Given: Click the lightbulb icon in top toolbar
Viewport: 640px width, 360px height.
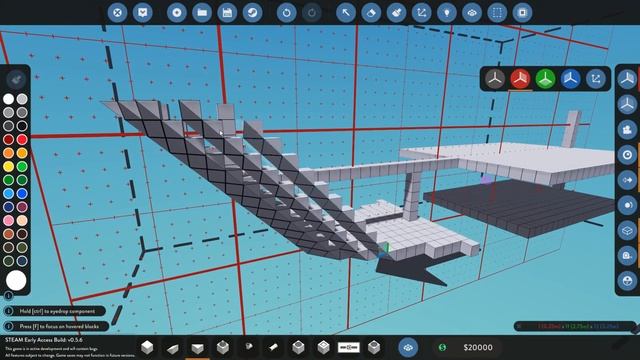Looking at the screenshot, I should (447, 13).
